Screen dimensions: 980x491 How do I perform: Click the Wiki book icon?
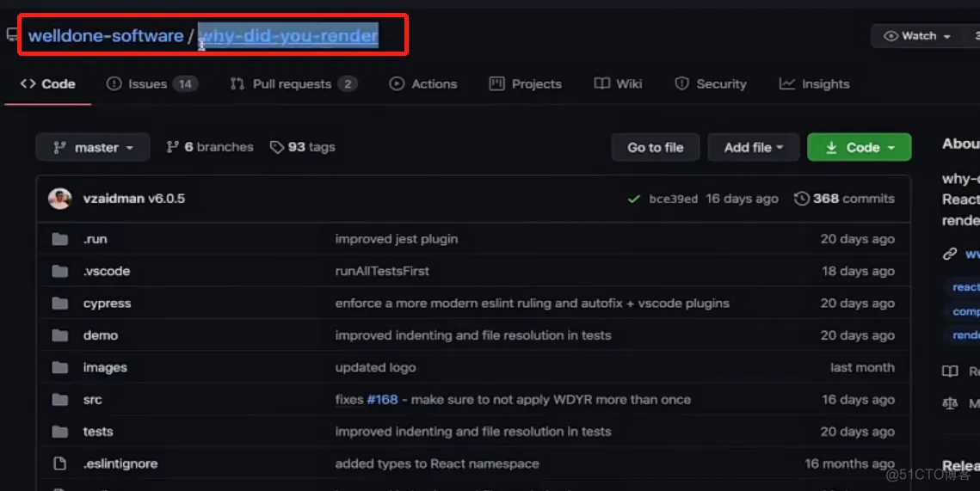click(602, 83)
